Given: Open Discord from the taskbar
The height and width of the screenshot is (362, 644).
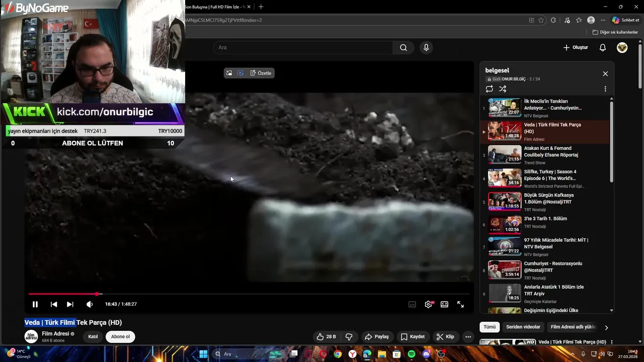Looking at the screenshot, I should click(427, 354).
